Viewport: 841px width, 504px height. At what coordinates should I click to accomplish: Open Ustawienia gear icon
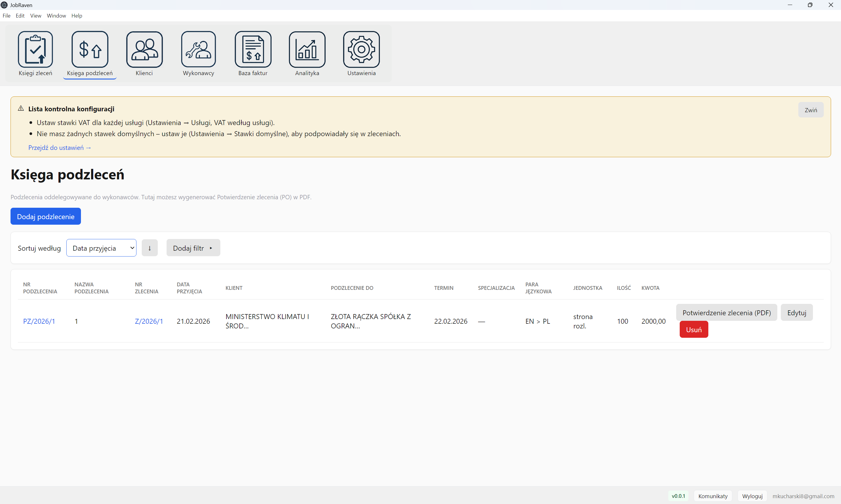(x=361, y=50)
